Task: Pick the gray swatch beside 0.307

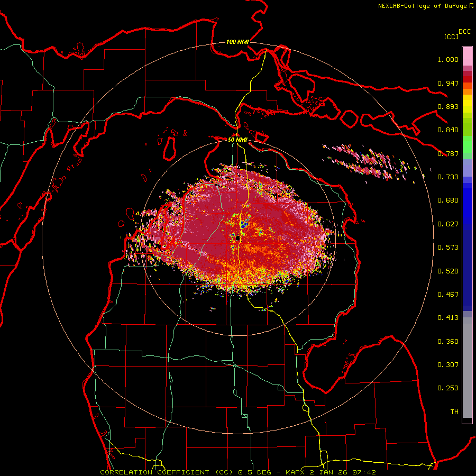Action: (x=467, y=370)
